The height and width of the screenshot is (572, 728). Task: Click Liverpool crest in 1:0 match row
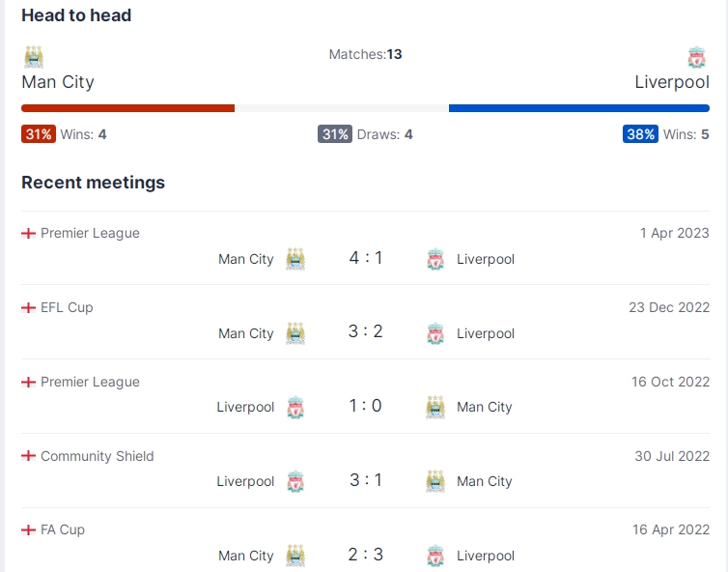(295, 407)
